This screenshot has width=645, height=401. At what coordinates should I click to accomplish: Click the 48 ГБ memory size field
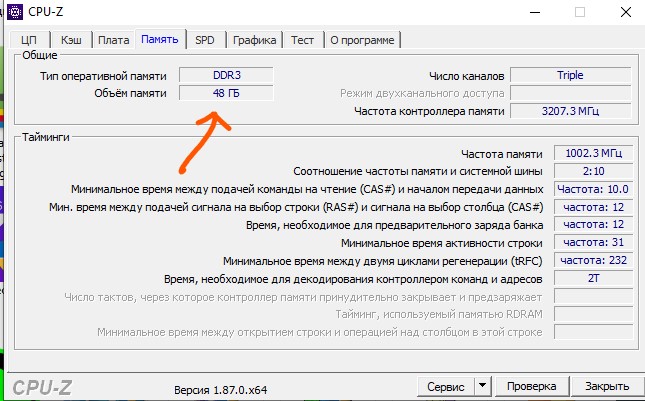tap(226, 93)
